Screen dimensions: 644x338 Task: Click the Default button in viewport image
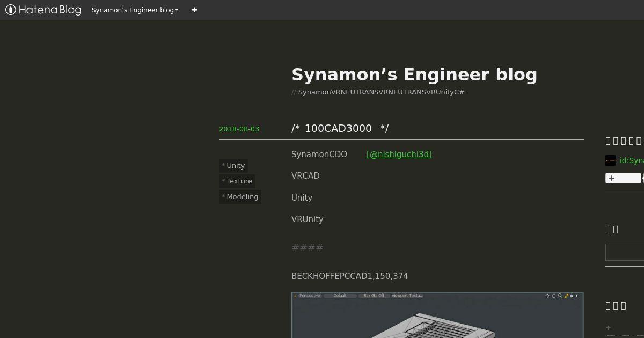pyautogui.click(x=340, y=296)
